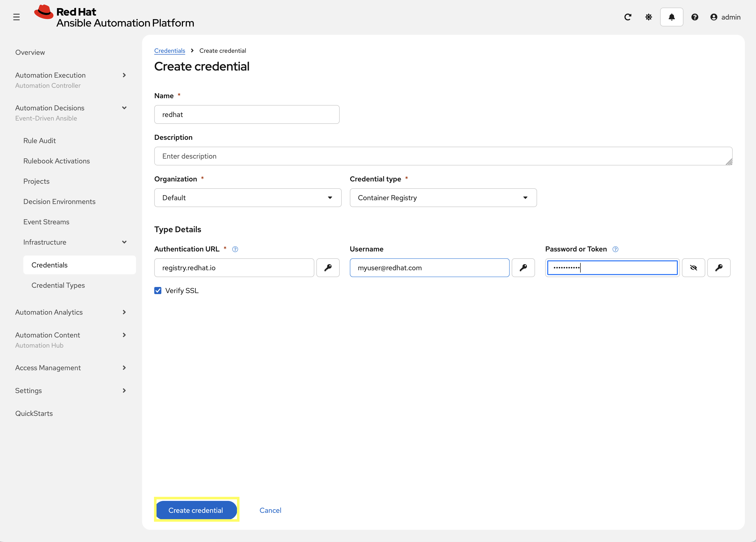Image resolution: width=756 pixels, height=542 pixels.
Task: Click the refresh icon in the header
Action: (x=628, y=17)
